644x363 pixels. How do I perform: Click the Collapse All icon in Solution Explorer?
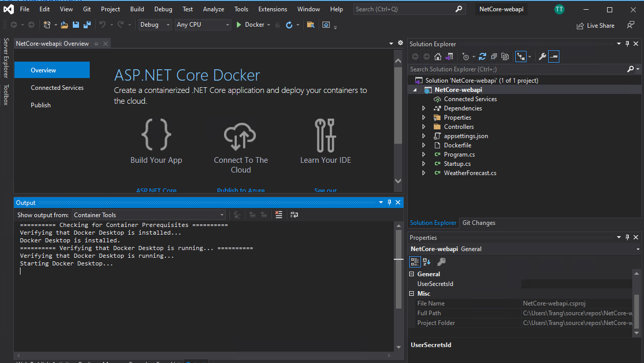click(x=494, y=57)
